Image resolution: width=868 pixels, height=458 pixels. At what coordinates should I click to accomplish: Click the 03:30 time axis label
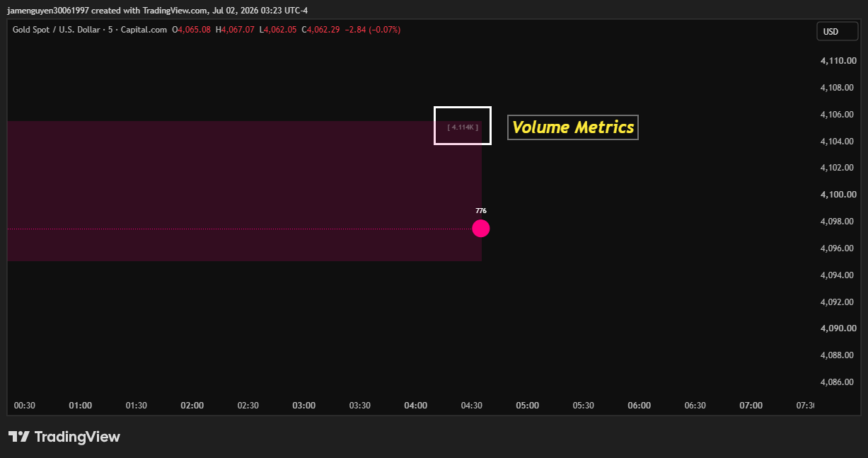[x=360, y=406]
